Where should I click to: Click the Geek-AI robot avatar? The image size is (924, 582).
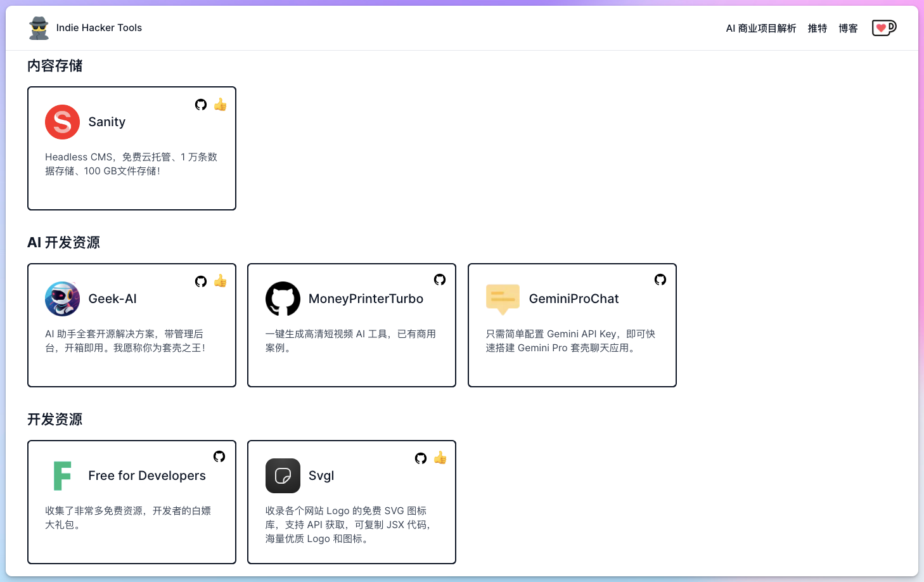click(62, 299)
